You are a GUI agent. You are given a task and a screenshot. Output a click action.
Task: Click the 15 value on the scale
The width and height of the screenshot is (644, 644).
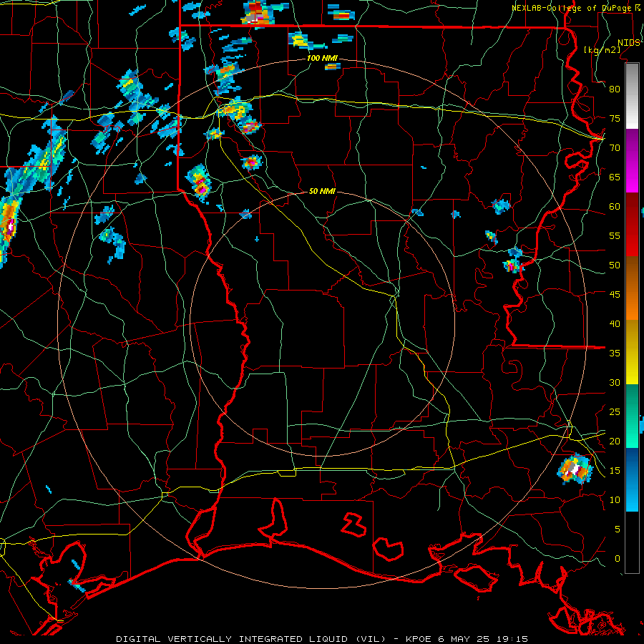[x=615, y=471]
